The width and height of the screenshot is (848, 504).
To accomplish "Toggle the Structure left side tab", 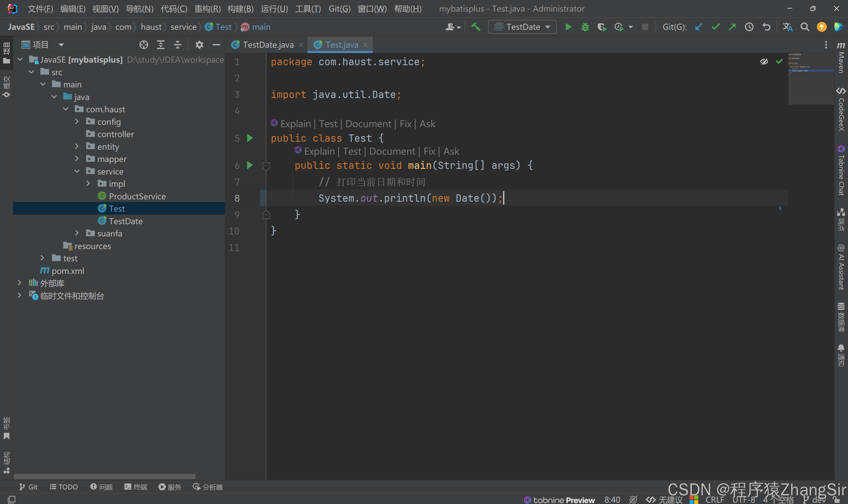I will point(6,462).
